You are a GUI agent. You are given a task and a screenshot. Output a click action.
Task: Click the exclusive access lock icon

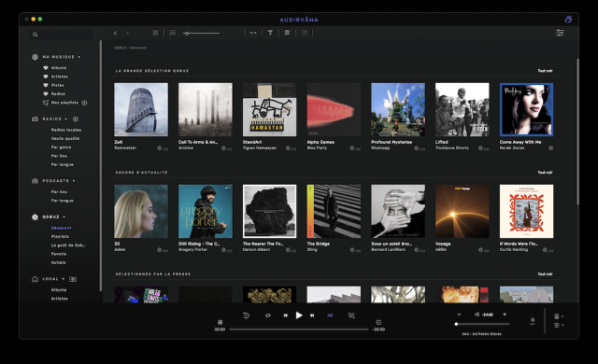click(x=533, y=320)
